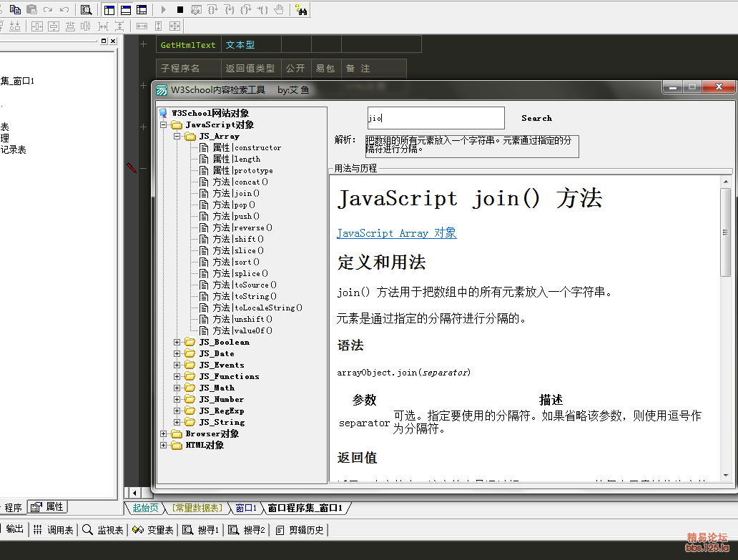Switch to the [常量数据表] tab

pos(197,508)
